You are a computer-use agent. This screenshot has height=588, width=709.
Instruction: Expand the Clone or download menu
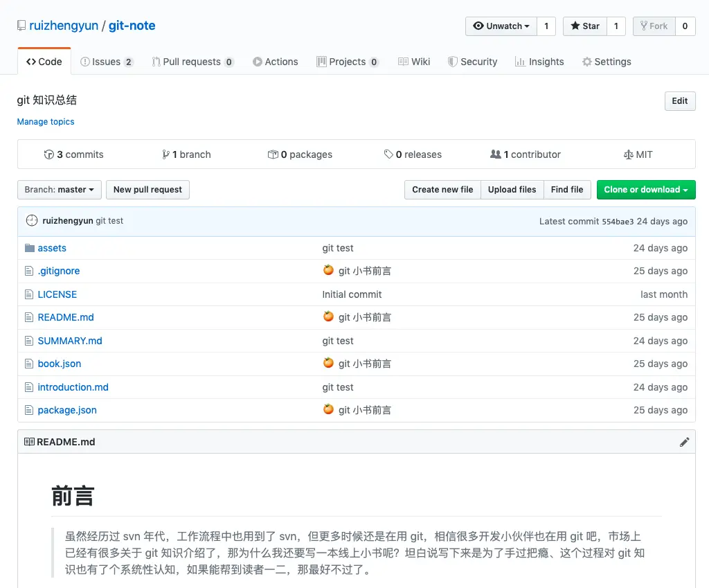(646, 190)
